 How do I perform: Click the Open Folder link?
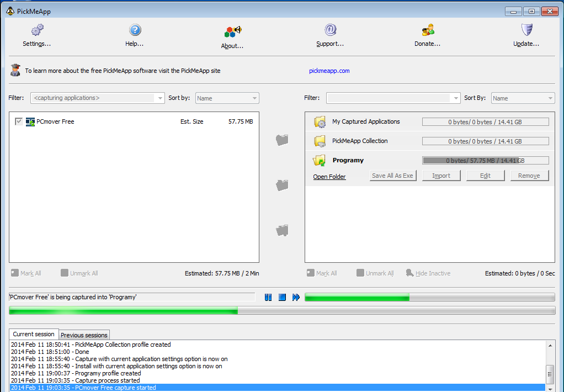[x=329, y=176]
